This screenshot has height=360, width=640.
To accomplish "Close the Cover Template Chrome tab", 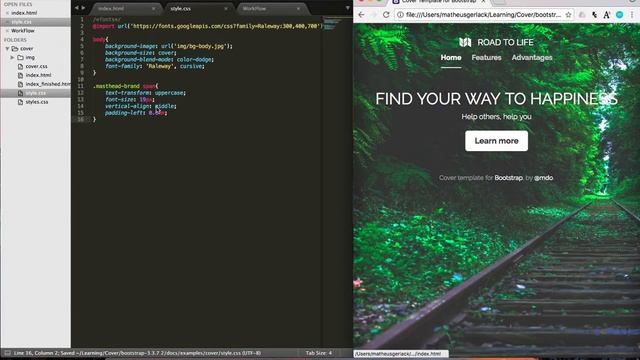I will pos(484,2).
